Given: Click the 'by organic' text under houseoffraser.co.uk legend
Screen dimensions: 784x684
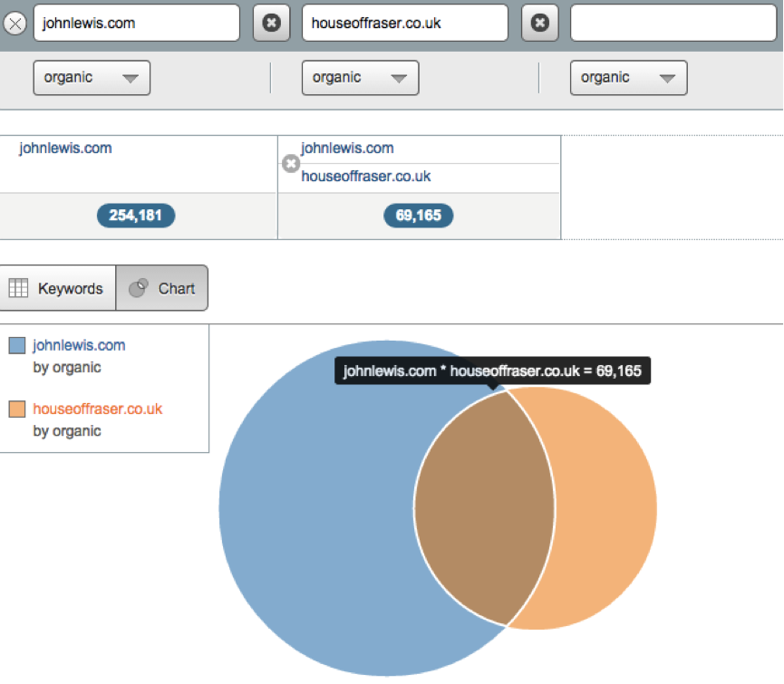Looking at the screenshot, I should 67,430.
